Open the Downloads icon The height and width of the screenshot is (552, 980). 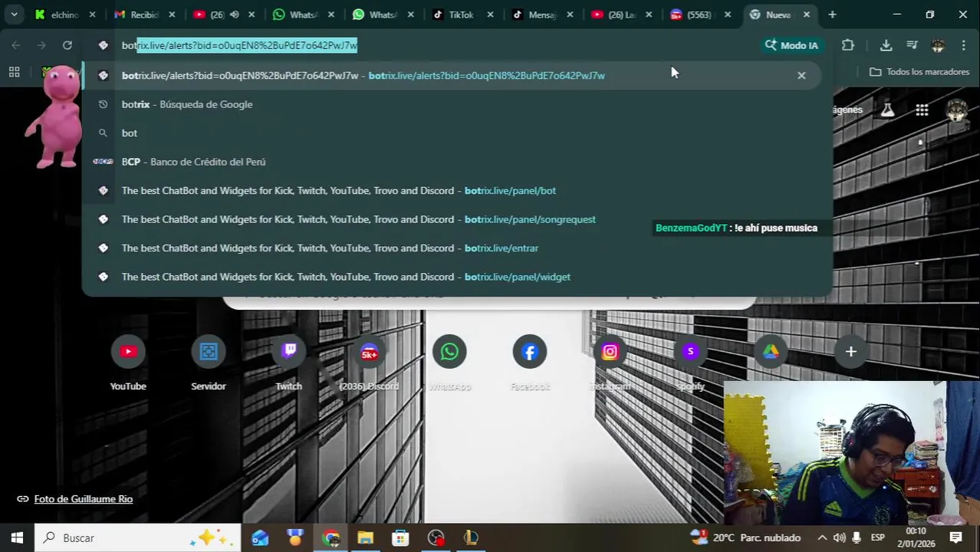pos(886,45)
